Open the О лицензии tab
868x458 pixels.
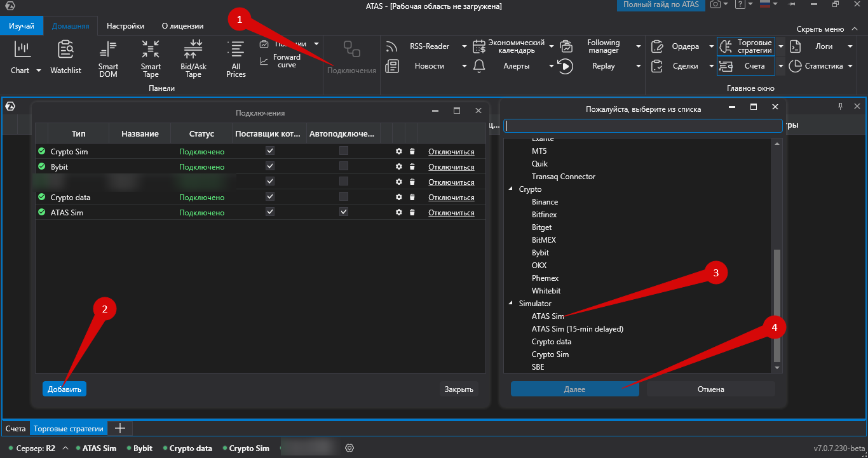click(x=182, y=26)
